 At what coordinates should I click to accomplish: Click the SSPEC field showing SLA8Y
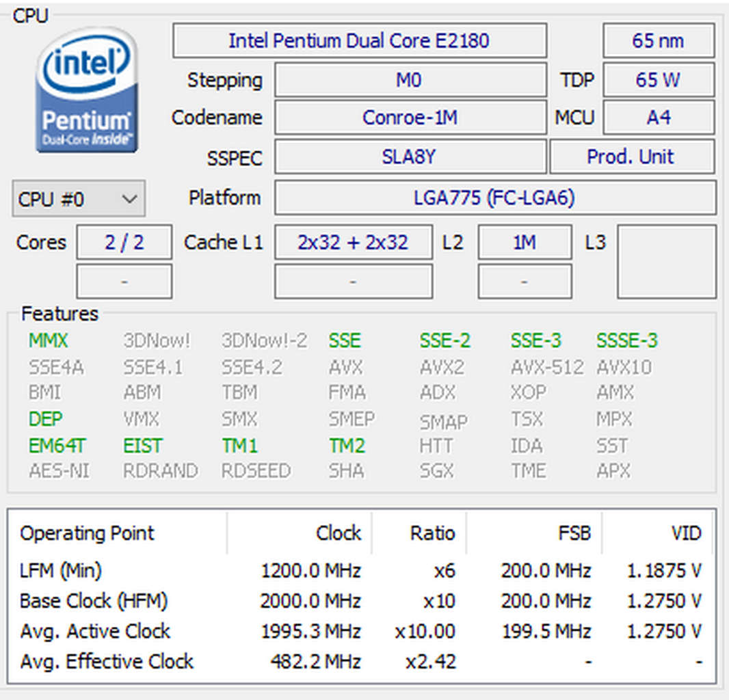(409, 157)
